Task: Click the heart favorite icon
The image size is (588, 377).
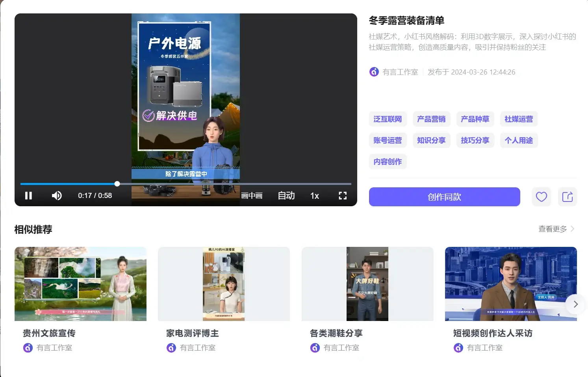Action: [541, 197]
